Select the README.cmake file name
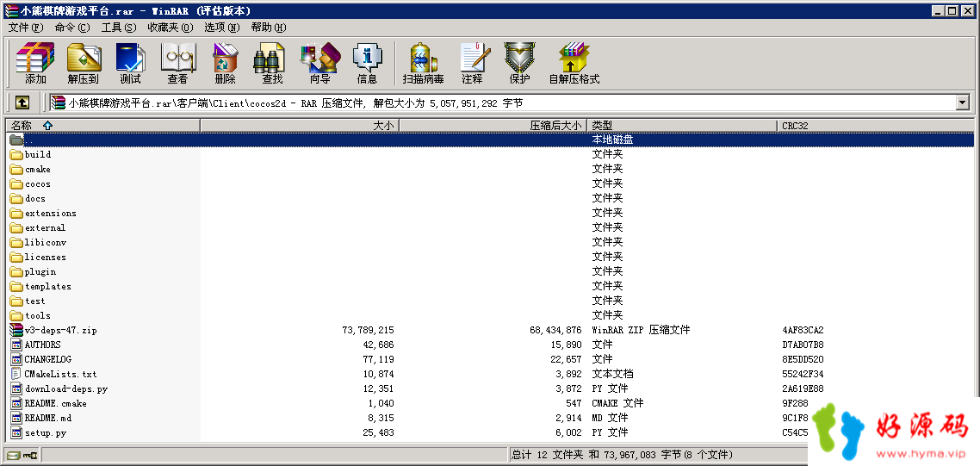Screen dimensions: 980x466 coord(56,403)
